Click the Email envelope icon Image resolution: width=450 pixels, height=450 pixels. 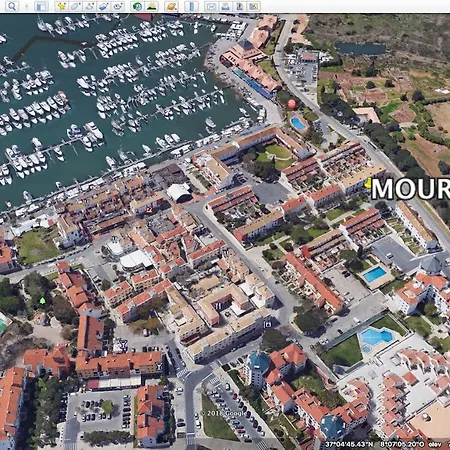(211, 6)
